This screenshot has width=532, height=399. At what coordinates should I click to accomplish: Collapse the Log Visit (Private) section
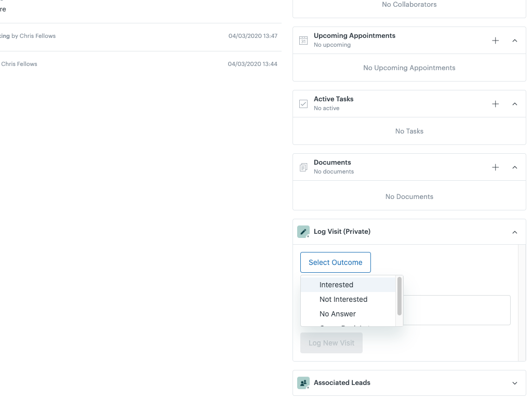click(514, 232)
